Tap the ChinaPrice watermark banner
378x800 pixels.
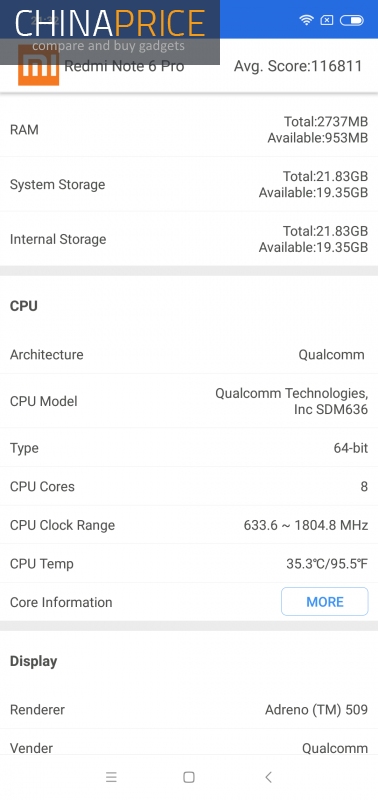pyautogui.click(x=110, y=32)
